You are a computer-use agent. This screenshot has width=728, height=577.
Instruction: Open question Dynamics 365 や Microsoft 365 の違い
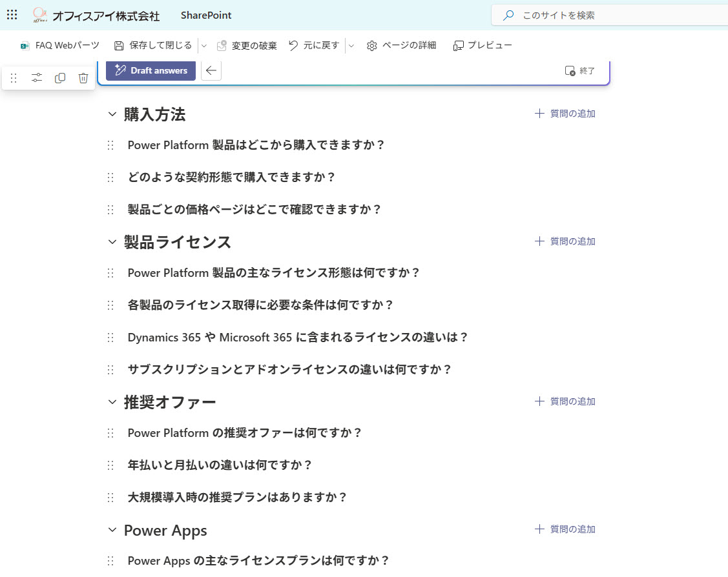[x=298, y=337]
